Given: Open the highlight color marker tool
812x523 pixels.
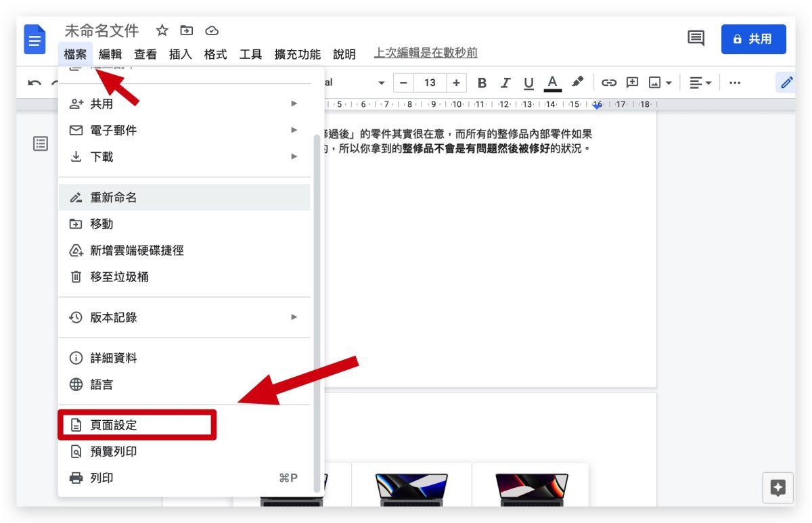Looking at the screenshot, I should (577, 83).
